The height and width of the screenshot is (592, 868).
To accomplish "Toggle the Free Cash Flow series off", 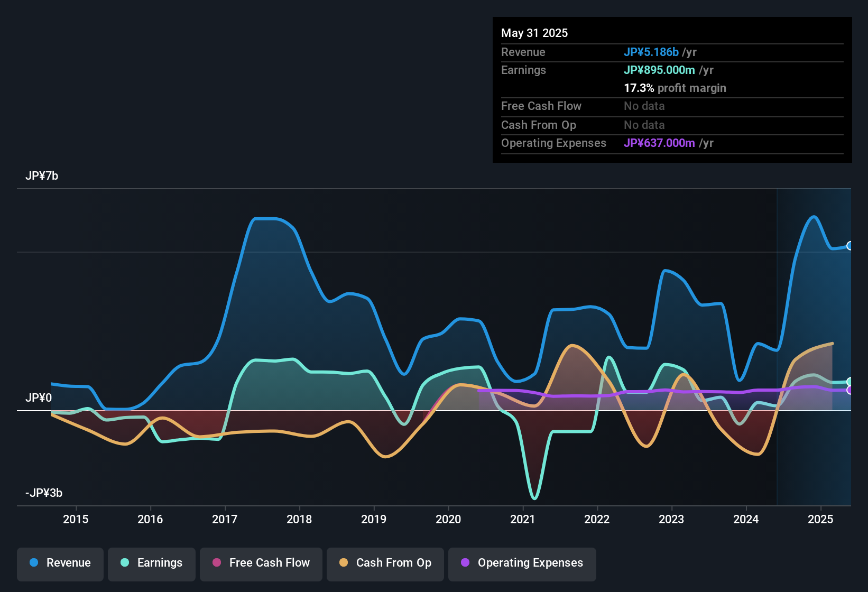I will 261,563.
